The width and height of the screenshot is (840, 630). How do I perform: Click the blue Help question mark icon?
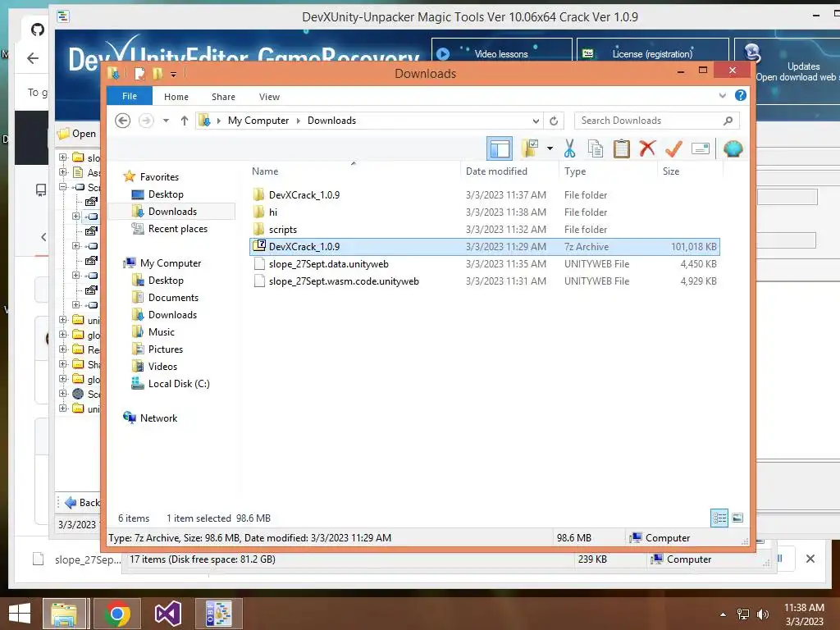[x=741, y=95]
